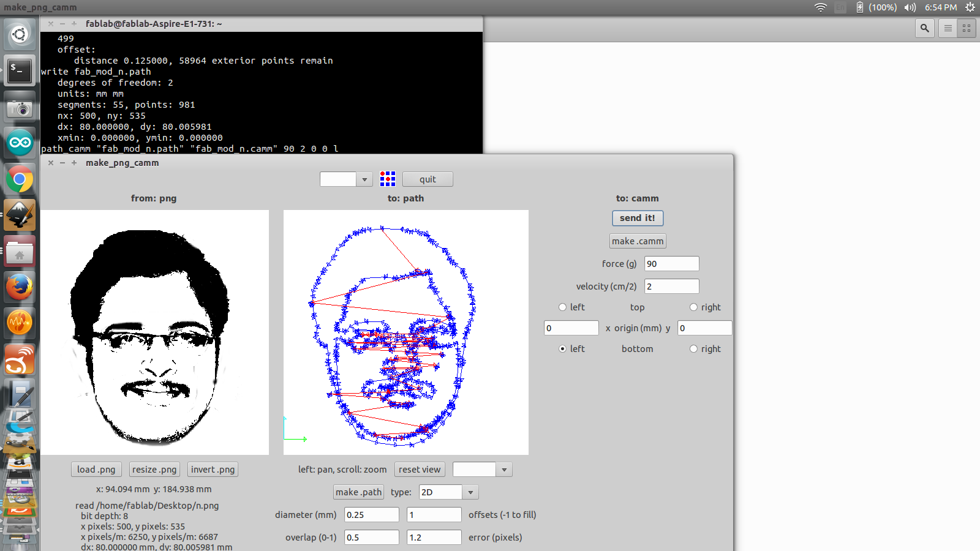Click the invert .png button
The height and width of the screenshot is (551, 980).
(x=213, y=470)
